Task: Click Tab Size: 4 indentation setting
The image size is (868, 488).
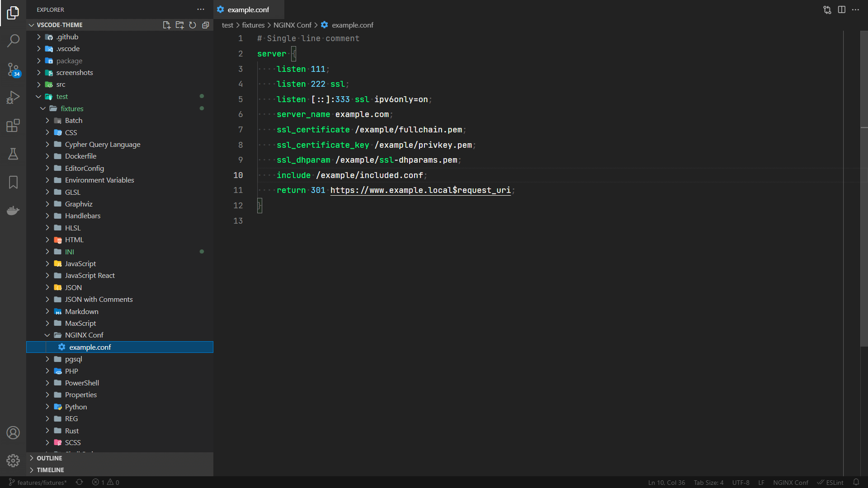Action: pos(708,482)
